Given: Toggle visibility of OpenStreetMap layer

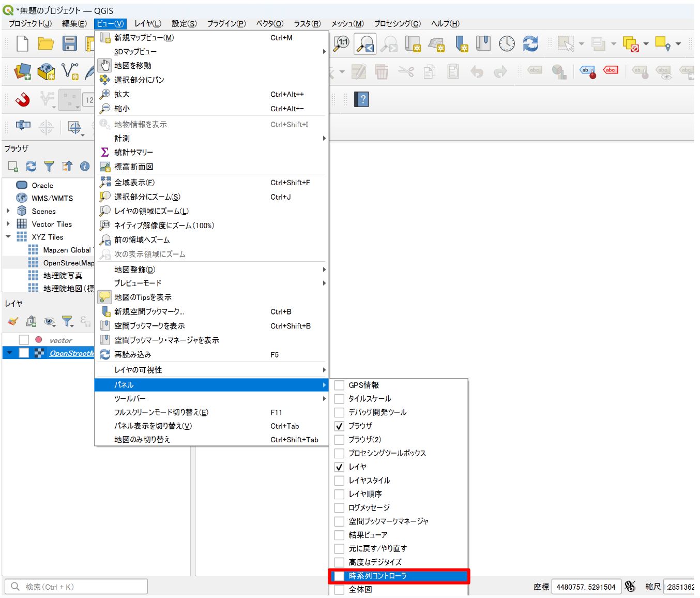Looking at the screenshot, I should coord(24,353).
